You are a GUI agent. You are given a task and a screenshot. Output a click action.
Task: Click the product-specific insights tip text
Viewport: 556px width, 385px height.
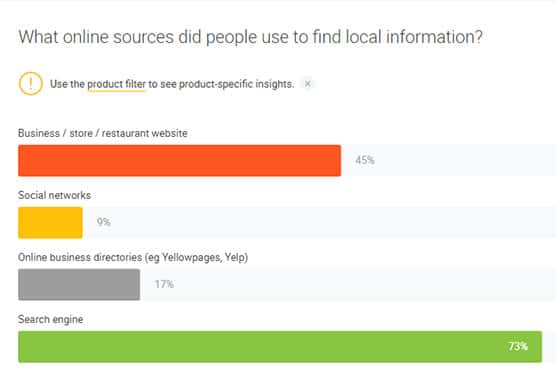pos(172,84)
